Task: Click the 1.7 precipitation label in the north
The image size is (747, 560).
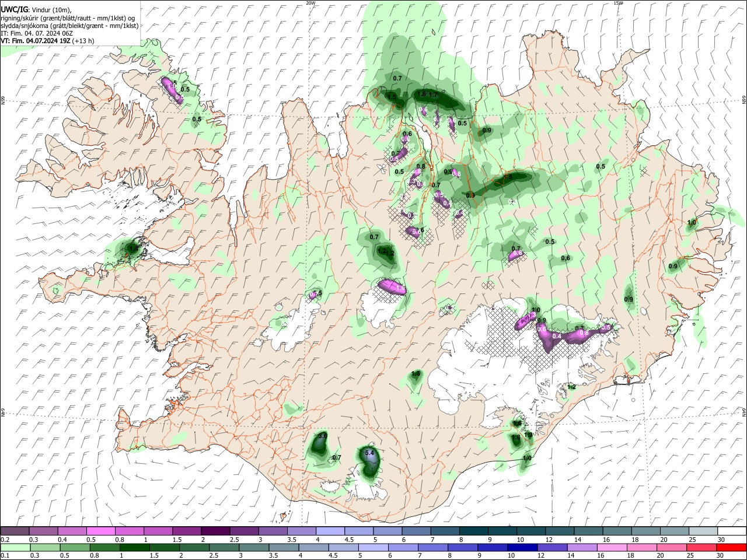Action: coord(433,94)
